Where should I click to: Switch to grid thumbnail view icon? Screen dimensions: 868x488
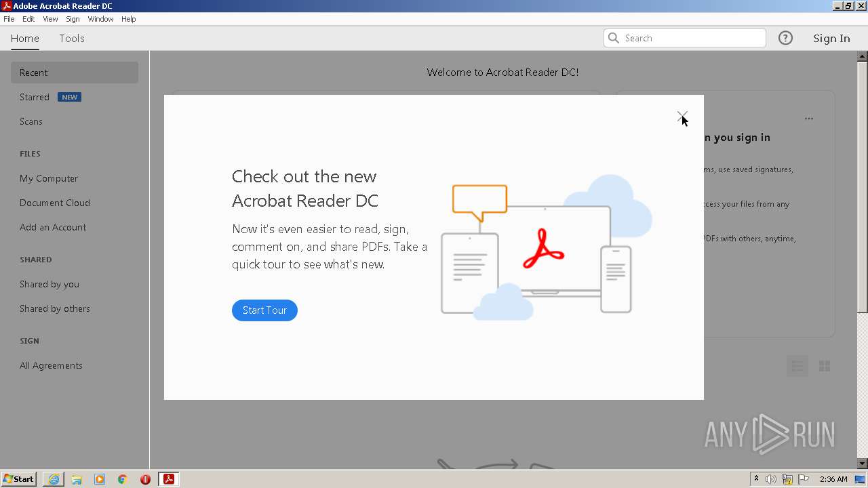pyautogui.click(x=825, y=366)
